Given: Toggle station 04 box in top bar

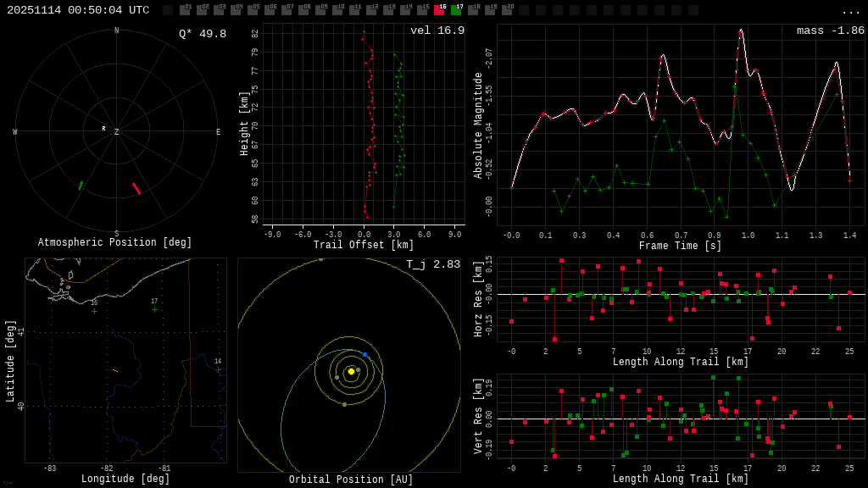Looking at the screenshot, I should [x=236, y=10].
